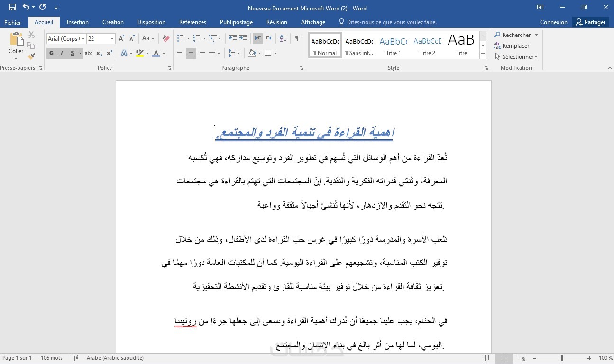Click the Copy icon in Presse-papiers
The height and width of the screenshot is (364, 614).
pyautogui.click(x=31, y=45)
